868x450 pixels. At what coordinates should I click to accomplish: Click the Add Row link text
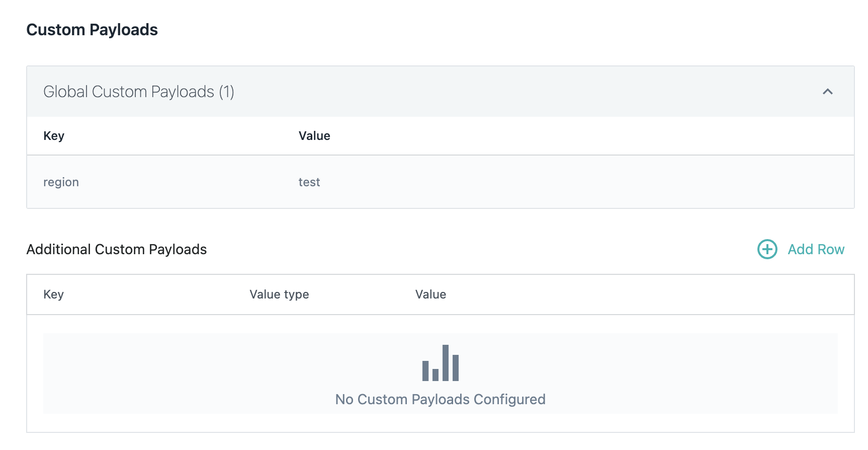(816, 249)
